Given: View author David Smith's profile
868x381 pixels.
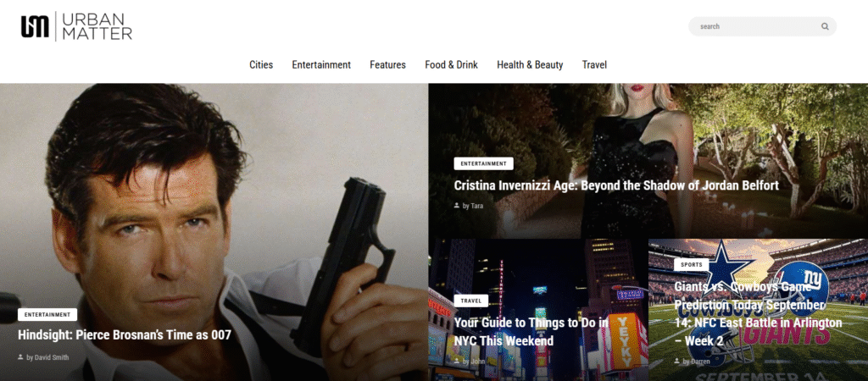Looking at the screenshot, I should (x=47, y=357).
